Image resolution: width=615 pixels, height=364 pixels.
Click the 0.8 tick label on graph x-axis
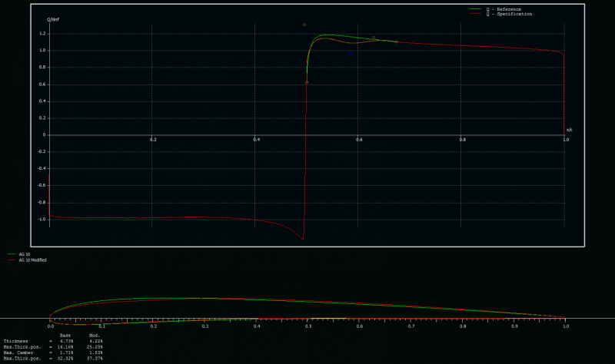click(x=462, y=139)
